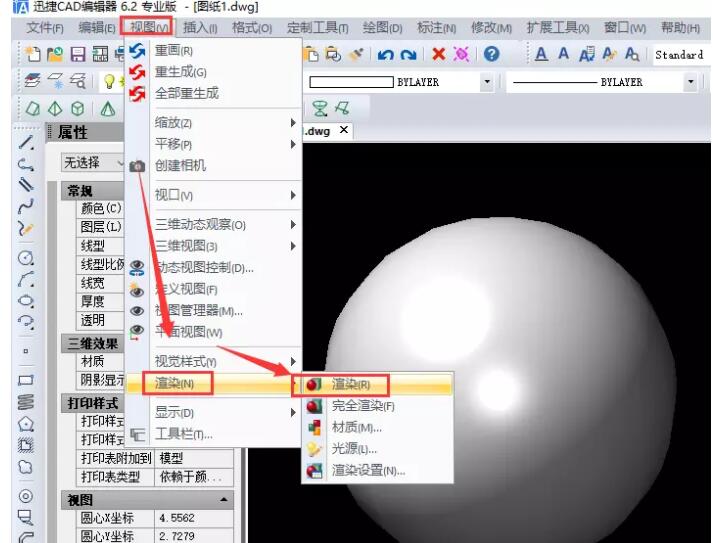Image resolution: width=713 pixels, height=543 pixels.
Task: Select the point tool
Action: 26,351
